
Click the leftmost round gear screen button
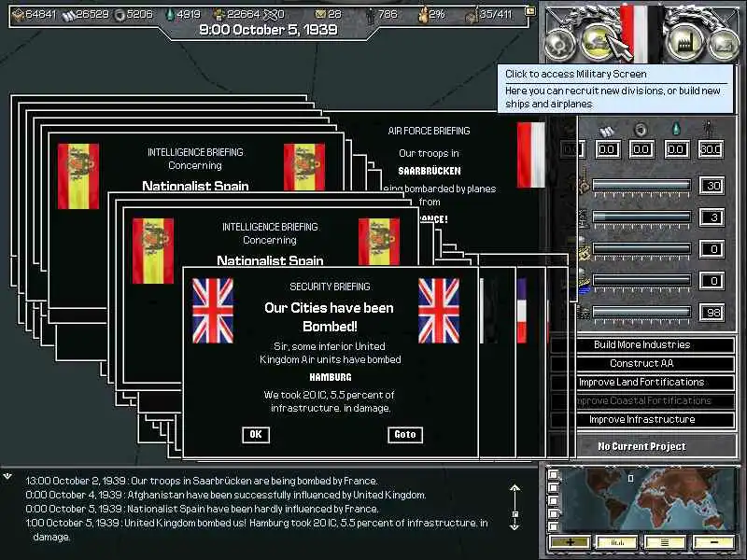coord(560,45)
